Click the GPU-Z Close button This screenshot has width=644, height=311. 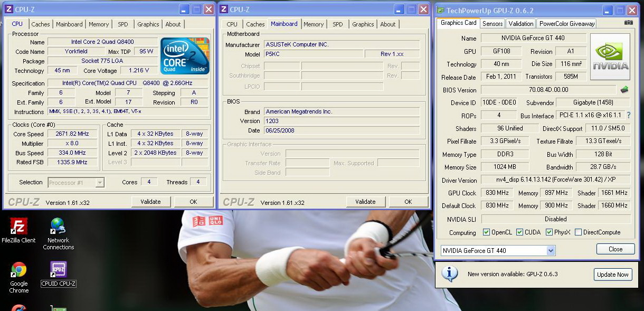click(x=615, y=249)
